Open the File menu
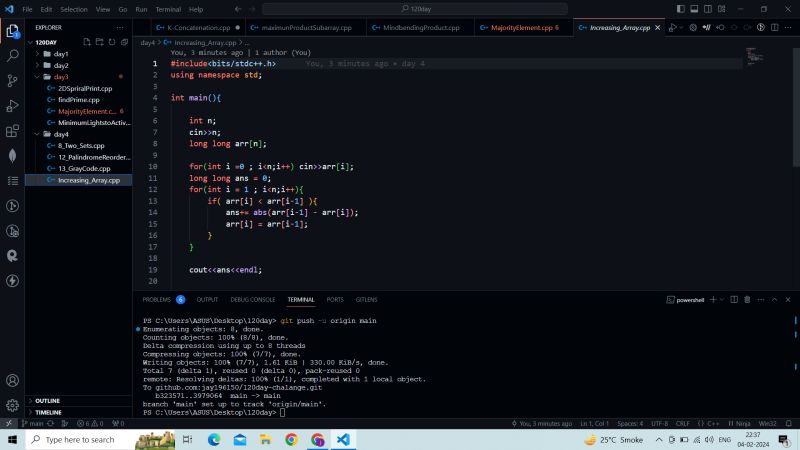 coord(27,9)
